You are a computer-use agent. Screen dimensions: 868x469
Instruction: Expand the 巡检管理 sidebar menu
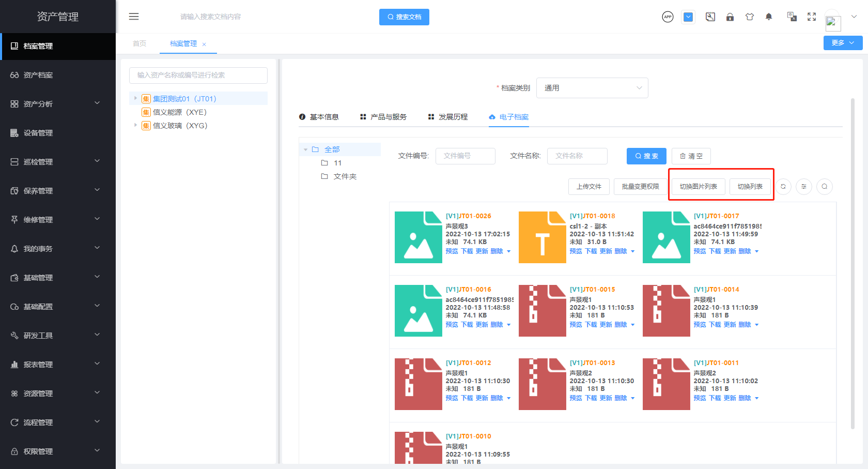tap(58, 162)
